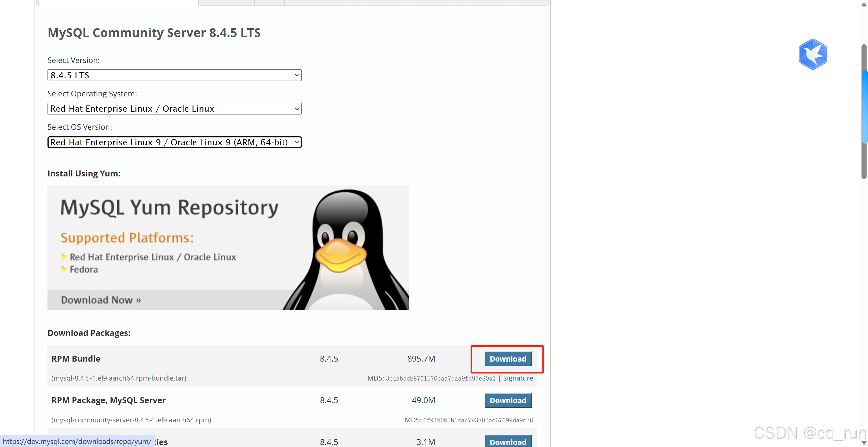The height and width of the screenshot is (447, 868).
Task: Click the mysql-8.4.5-1.el9.aarch64.rpm-bundle.tar filename
Action: 119,378
